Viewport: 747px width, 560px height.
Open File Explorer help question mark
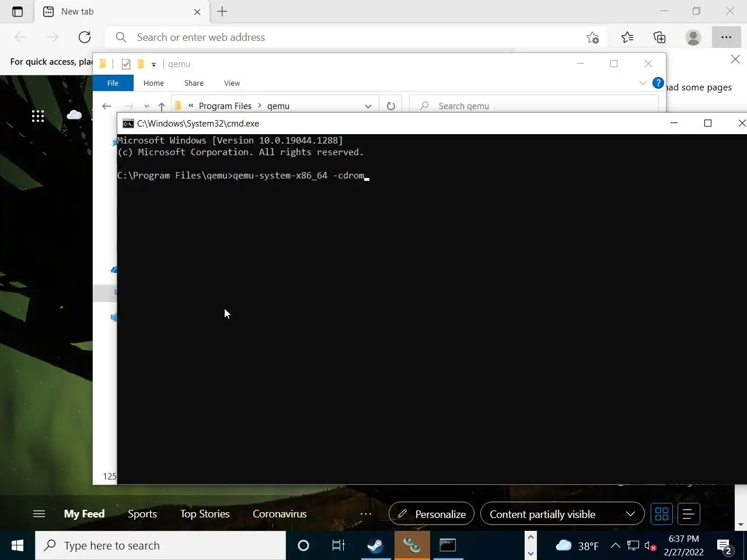[658, 83]
